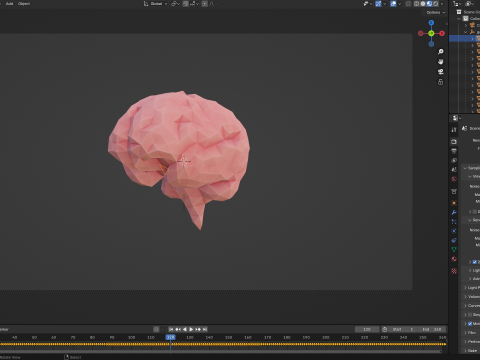Toggle proportional editing
Screen dimensions: 480x360
205,4
